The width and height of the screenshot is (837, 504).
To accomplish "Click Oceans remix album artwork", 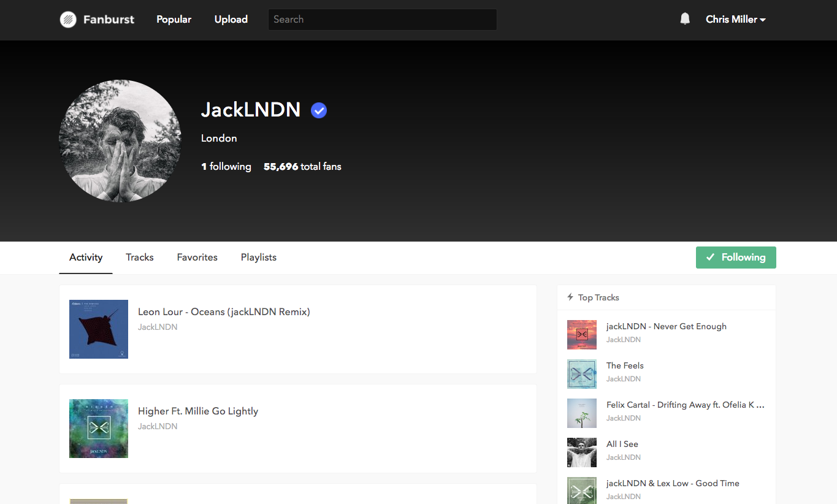I will tap(99, 329).
